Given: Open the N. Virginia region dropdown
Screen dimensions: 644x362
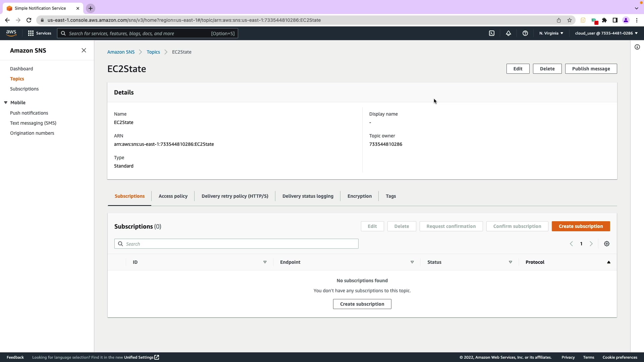Looking at the screenshot, I should pos(551,33).
